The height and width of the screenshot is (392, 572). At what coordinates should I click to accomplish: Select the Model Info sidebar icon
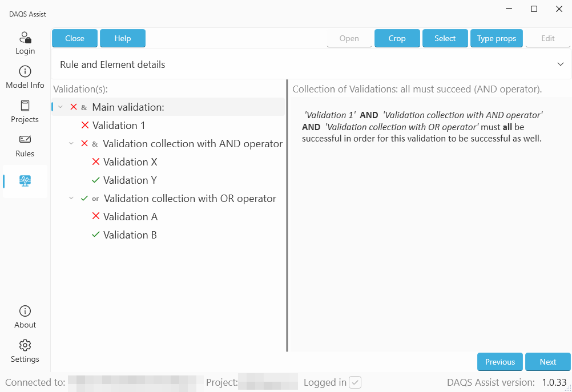click(x=25, y=77)
